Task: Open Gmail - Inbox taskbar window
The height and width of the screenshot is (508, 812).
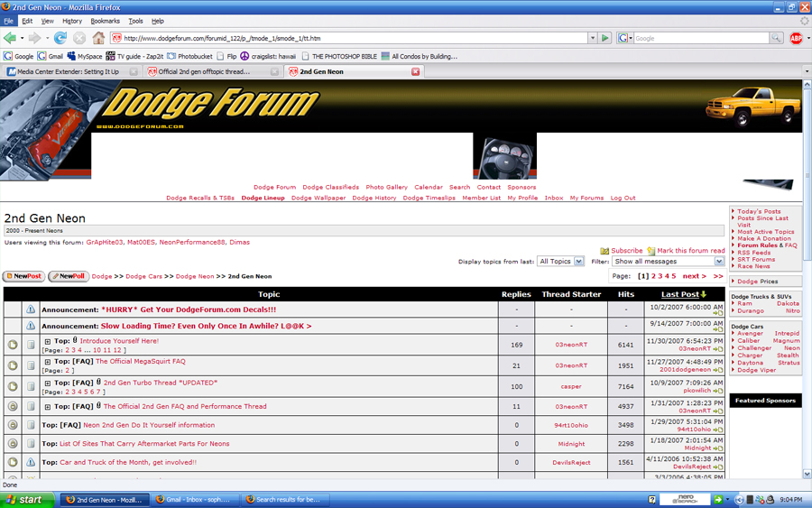Action: (195, 500)
